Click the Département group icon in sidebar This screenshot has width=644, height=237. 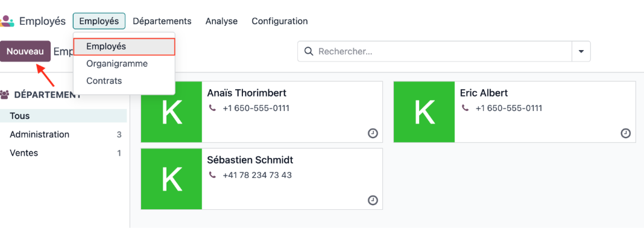pyautogui.click(x=5, y=95)
